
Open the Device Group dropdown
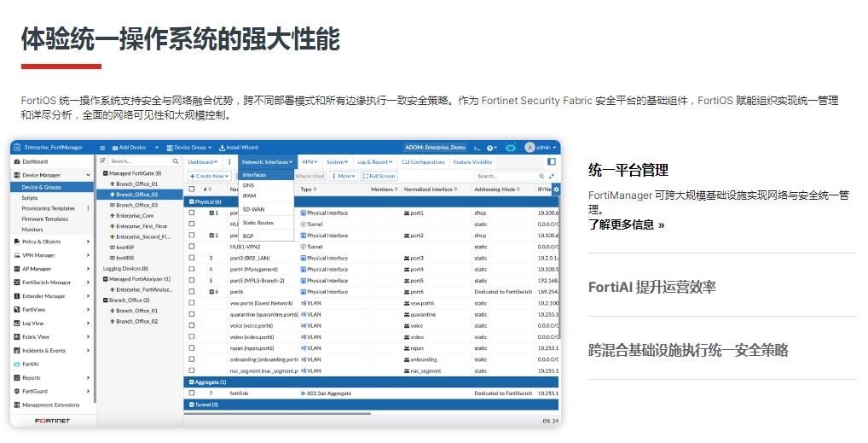pos(189,148)
